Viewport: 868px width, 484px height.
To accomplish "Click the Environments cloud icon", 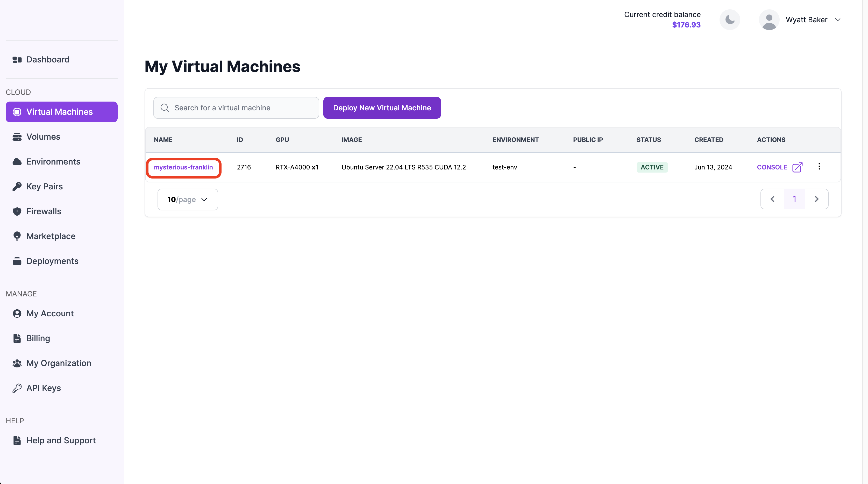I will [17, 162].
